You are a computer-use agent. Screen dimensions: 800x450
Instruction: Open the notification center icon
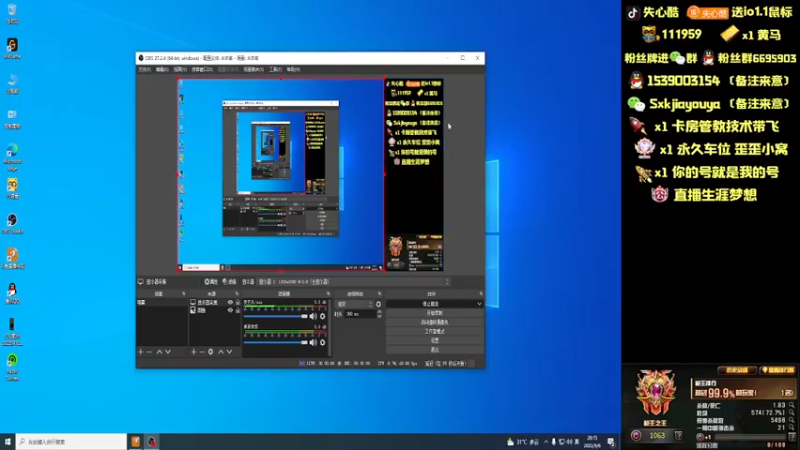[x=611, y=442]
